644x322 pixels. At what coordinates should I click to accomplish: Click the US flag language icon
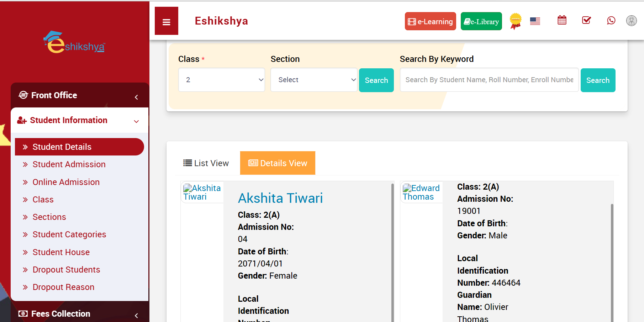(535, 21)
